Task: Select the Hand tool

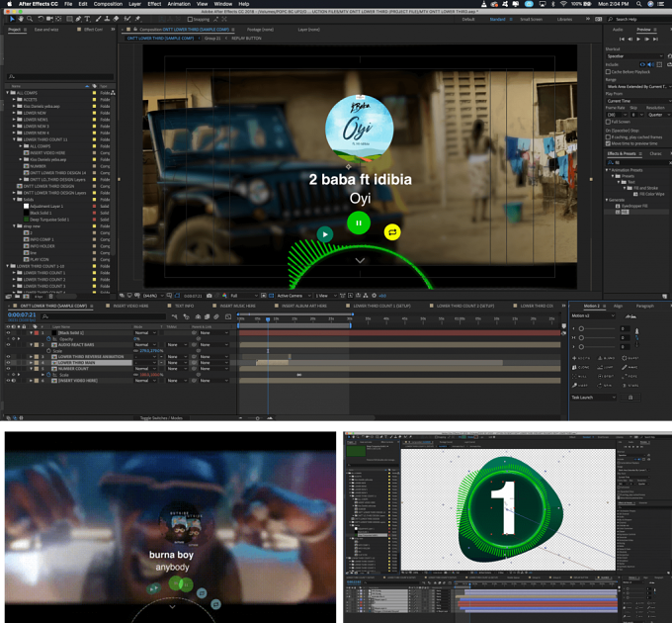Action: pos(20,19)
